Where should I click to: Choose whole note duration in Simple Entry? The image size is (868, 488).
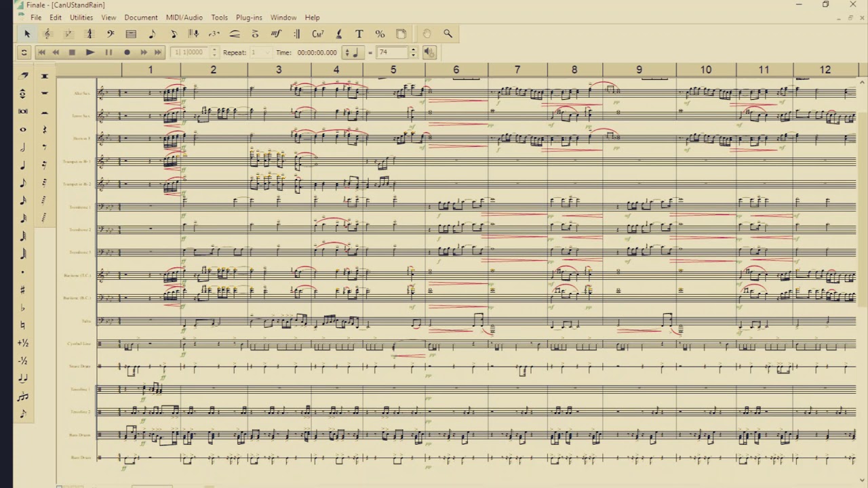pos(24,129)
